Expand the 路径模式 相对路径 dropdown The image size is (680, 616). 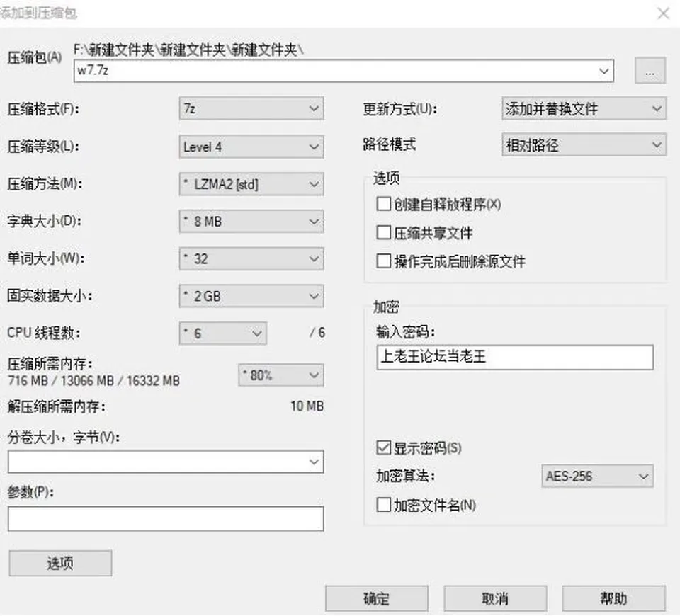pyautogui.click(x=584, y=144)
